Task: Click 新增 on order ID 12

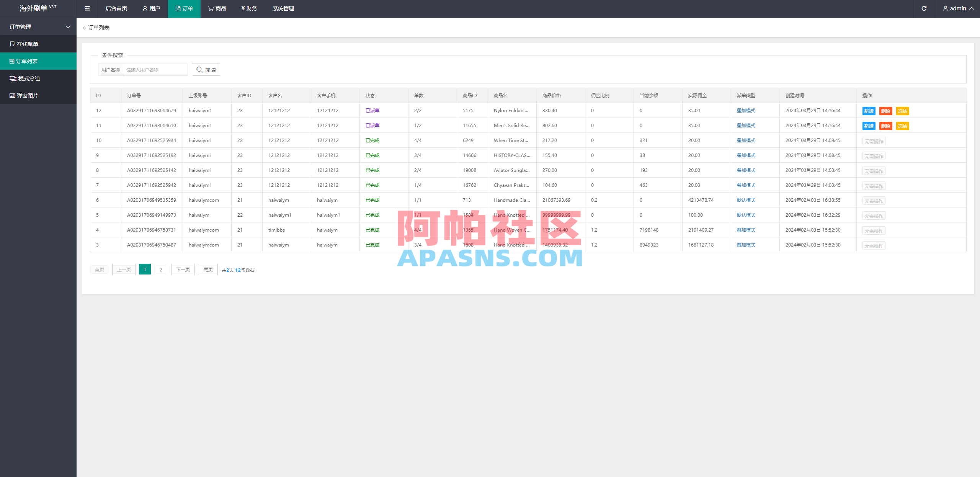Action: (869, 111)
